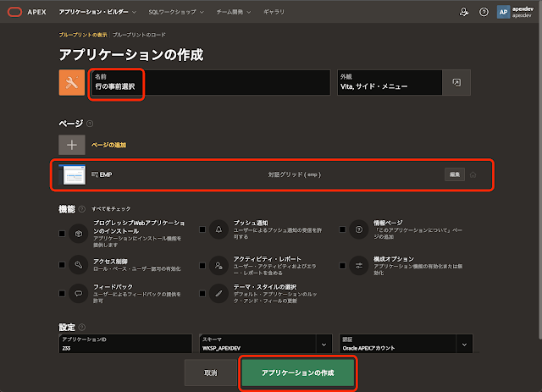This screenshot has height=392, width=542.
Task: Click the help icon beside 設定 heading
Action: point(82,327)
